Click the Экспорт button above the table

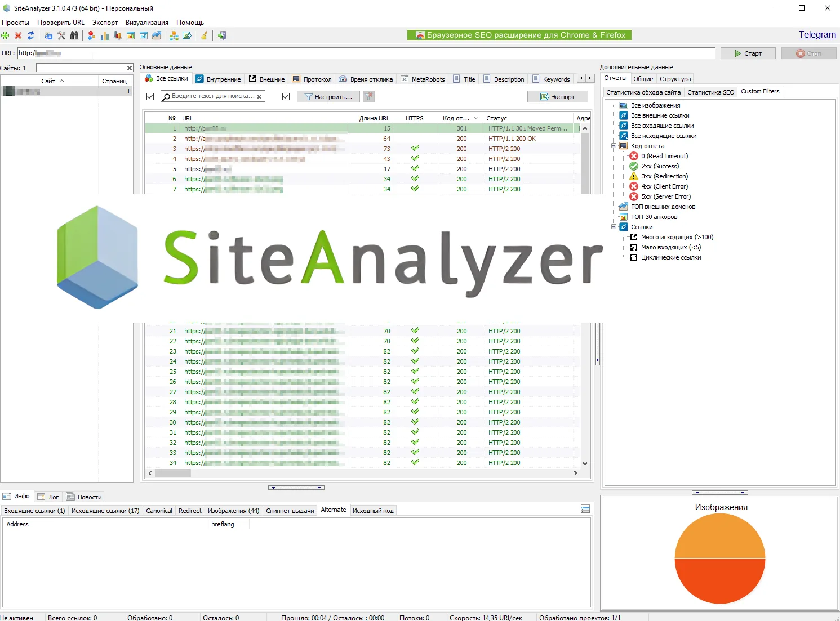(558, 97)
